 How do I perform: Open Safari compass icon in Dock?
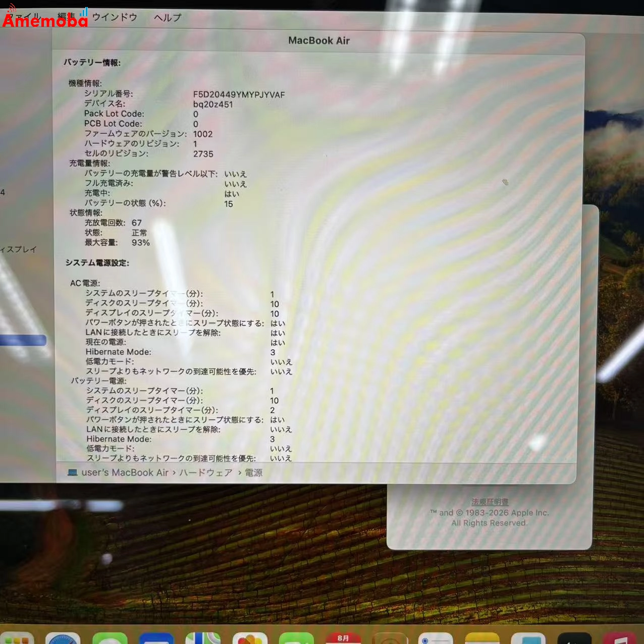[63, 638]
